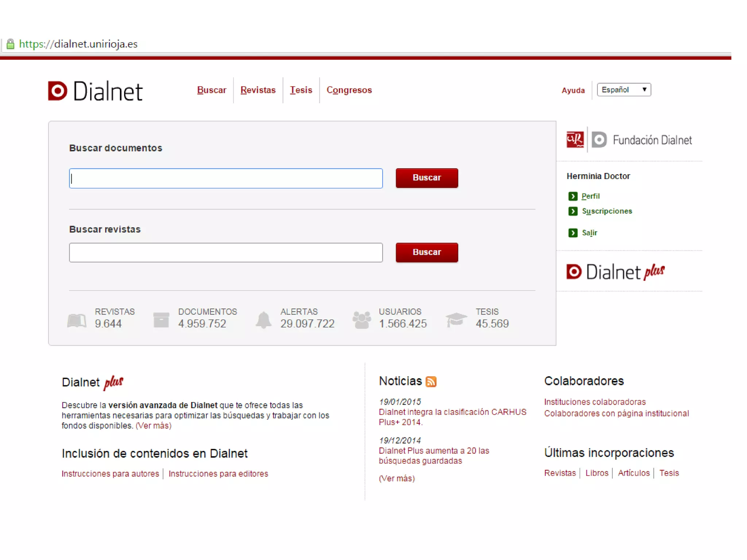Click the Universidad de La Rioja red logo
The image size is (747, 560).
tap(575, 139)
